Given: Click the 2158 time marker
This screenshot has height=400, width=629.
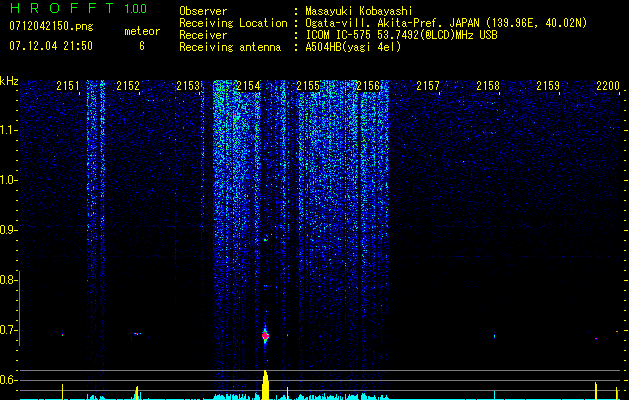Looking at the screenshot, I should 488,86.
